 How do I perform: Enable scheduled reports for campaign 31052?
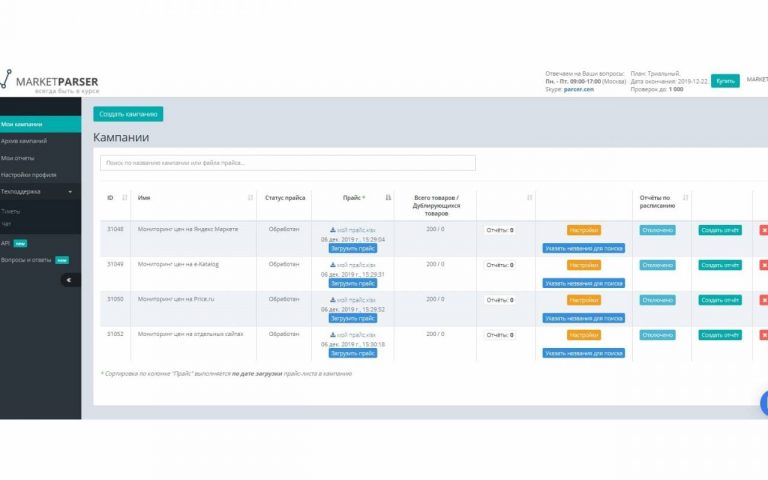point(657,335)
